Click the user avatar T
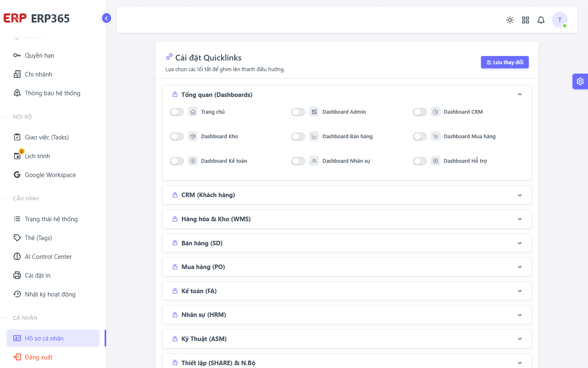This screenshot has width=588, height=368. [x=560, y=20]
